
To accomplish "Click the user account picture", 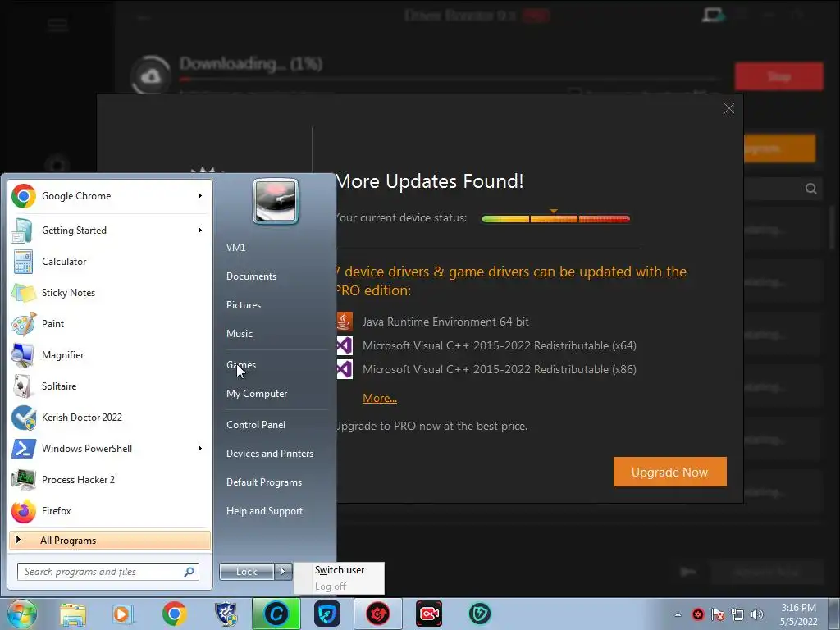I will (x=276, y=201).
